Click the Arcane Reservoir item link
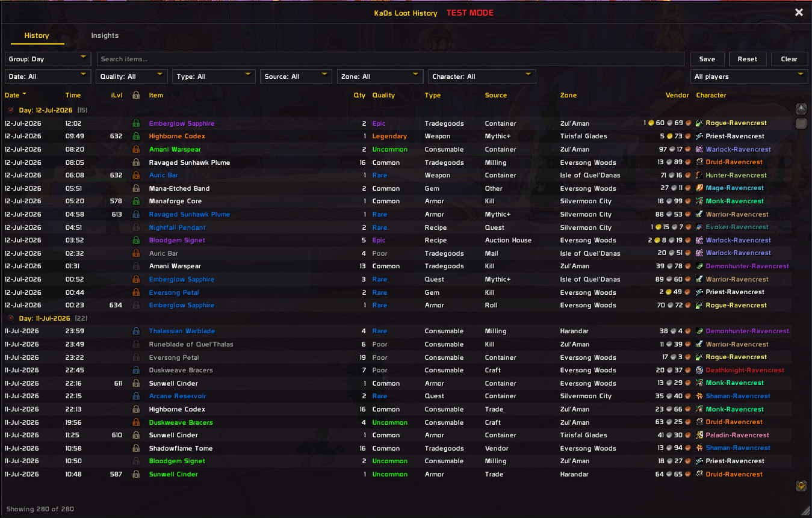 tap(178, 396)
